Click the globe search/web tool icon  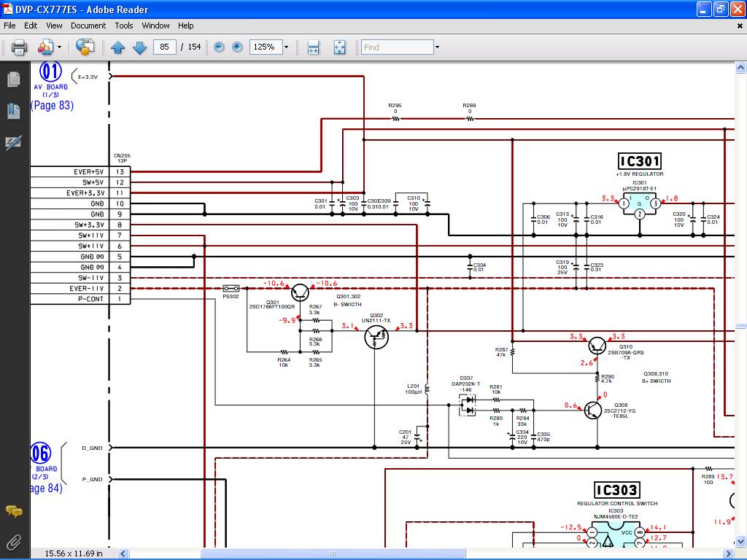85,47
